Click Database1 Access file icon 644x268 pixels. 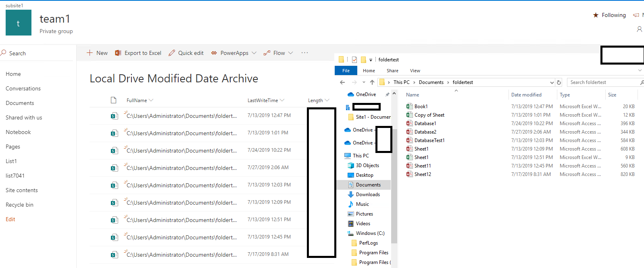point(409,124)
